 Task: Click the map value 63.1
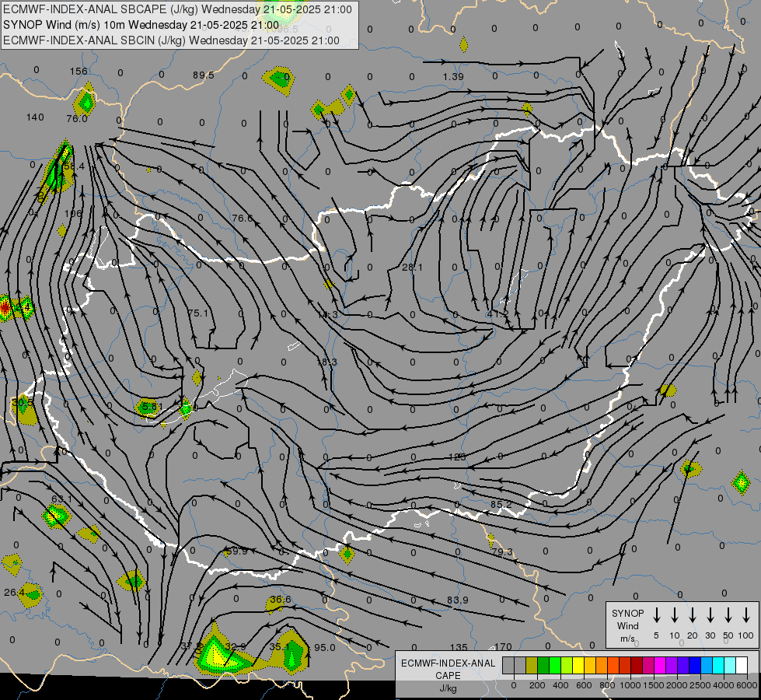point(61,499)
